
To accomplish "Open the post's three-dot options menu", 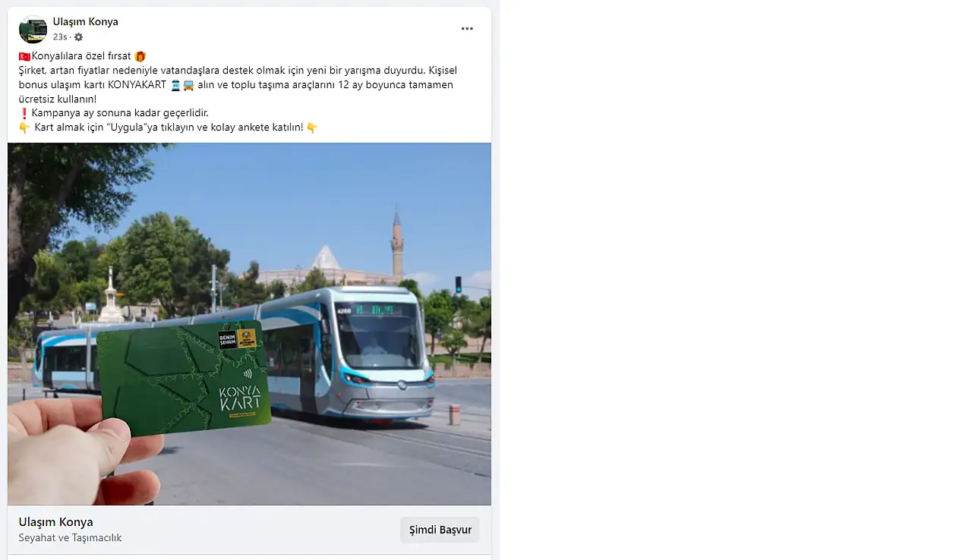I will [467, 29].
